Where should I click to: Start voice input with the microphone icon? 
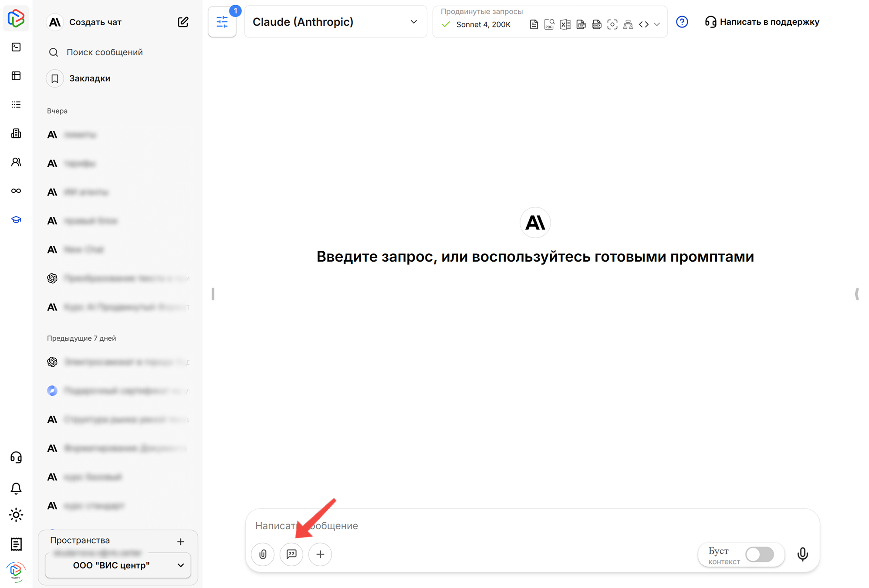[x=803, y=554]
